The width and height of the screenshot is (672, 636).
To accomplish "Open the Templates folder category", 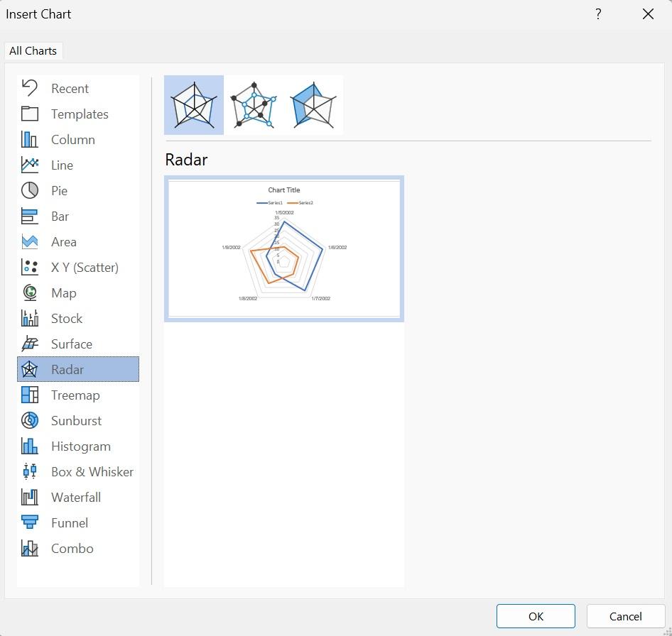I will pos(79,114).
